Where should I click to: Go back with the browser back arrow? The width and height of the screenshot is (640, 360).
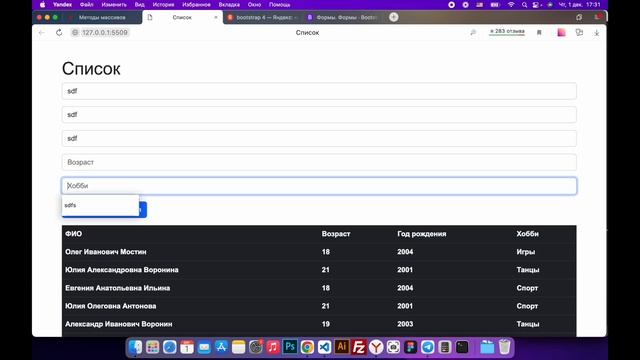coord(42,33)
